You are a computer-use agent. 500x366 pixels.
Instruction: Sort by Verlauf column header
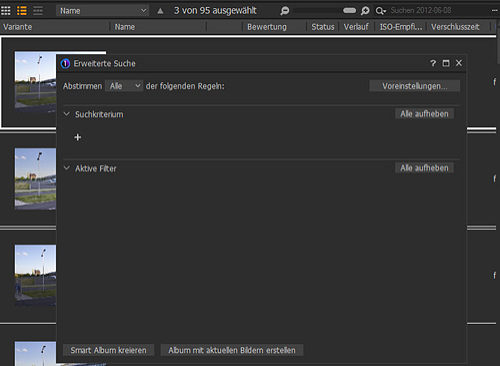tap(356, 27)
